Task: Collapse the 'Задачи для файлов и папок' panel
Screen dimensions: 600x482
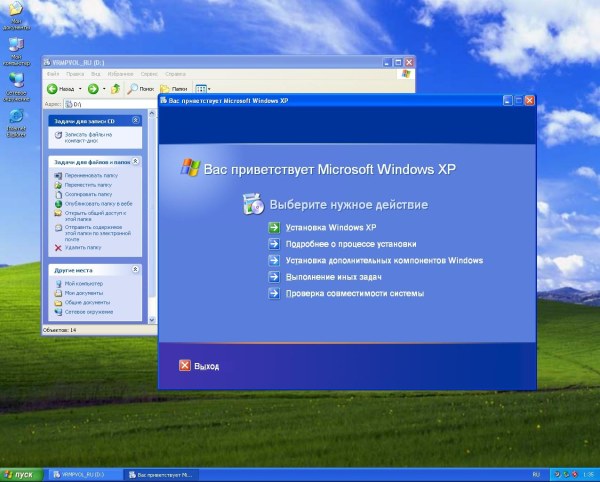Action: 136,160
